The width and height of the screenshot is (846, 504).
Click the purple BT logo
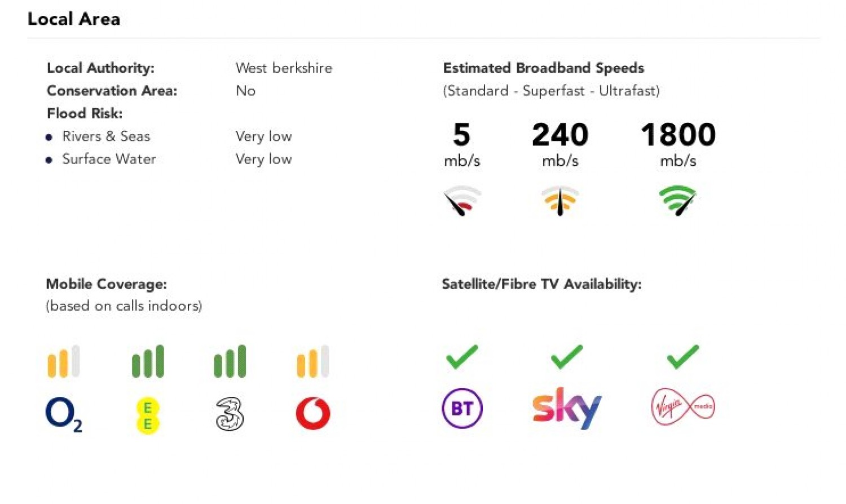pyautogui.click(x=462, y=408)
